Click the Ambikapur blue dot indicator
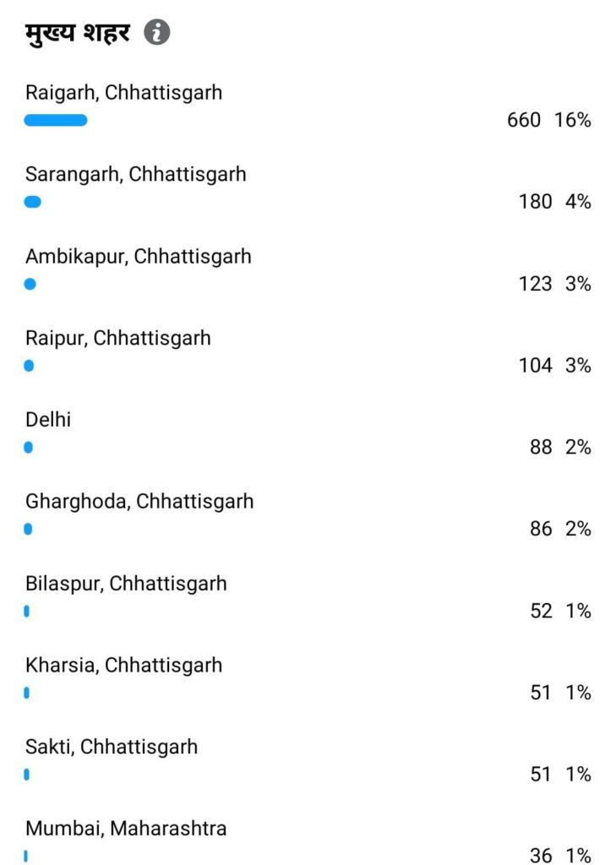 click(30, 284)
